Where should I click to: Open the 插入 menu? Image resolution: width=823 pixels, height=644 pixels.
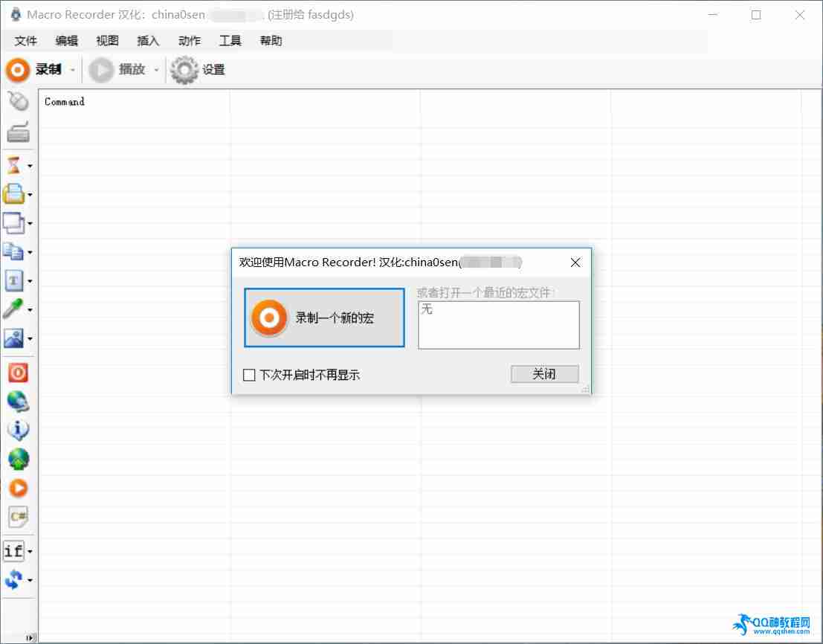148,41
